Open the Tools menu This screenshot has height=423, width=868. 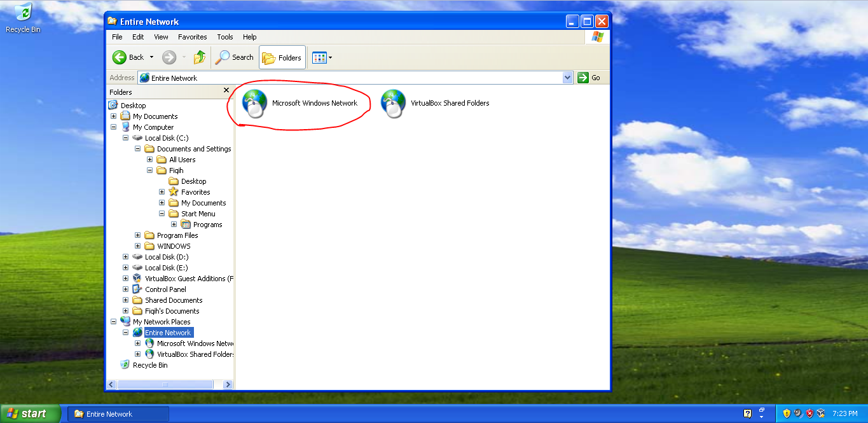[x=225, y=37]
